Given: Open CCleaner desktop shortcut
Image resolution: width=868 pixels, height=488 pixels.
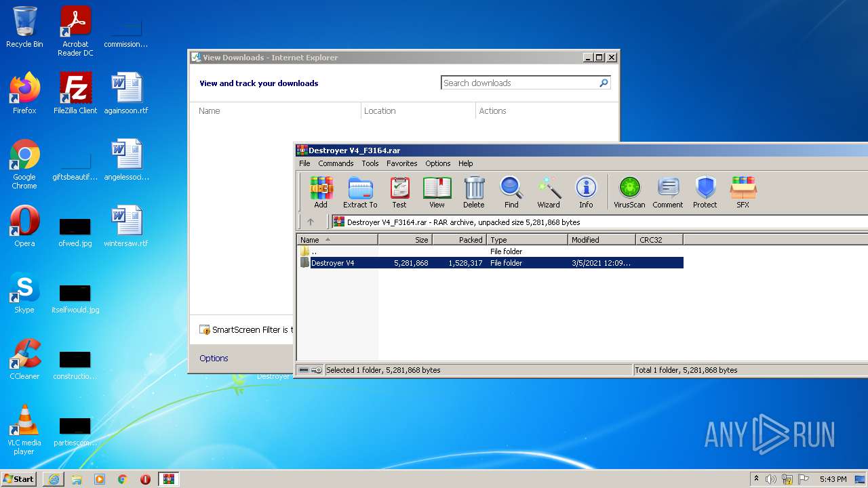Looking at the screenshot, I should click(24, 359).
